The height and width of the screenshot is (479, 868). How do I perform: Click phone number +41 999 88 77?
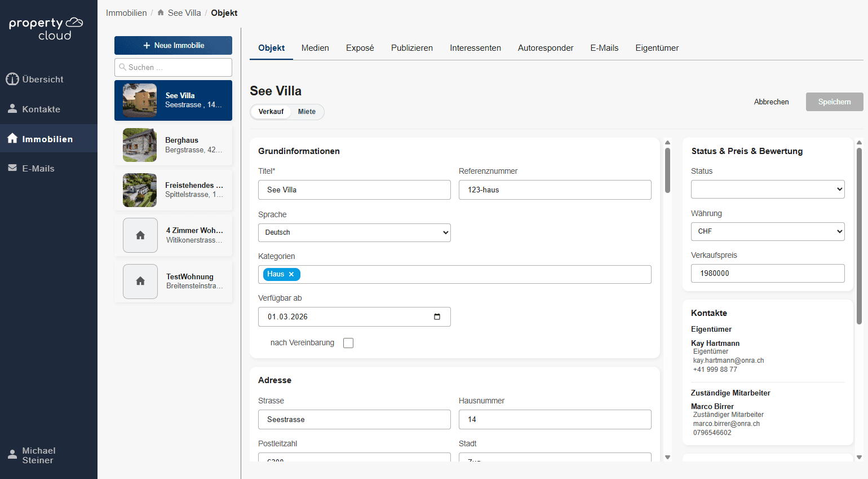pos(715,370)
